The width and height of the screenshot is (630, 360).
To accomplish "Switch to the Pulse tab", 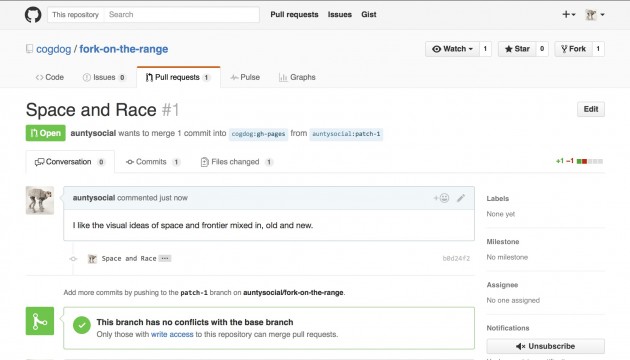I will 245,77.
